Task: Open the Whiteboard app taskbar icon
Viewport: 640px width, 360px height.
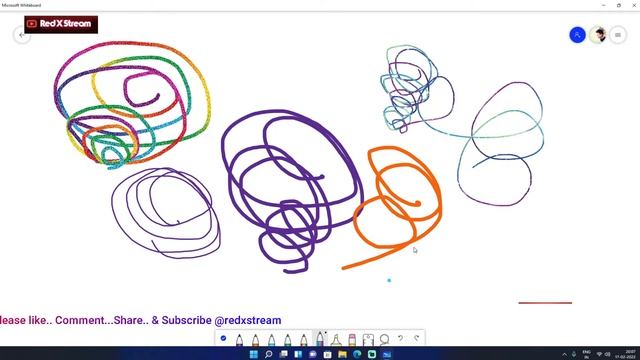Action: tap(387, 354)
